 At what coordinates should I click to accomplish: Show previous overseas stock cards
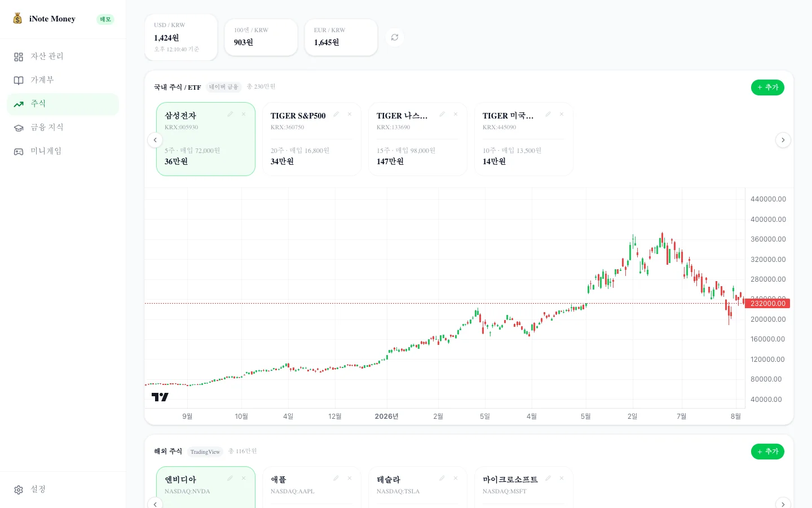[155, 503]
